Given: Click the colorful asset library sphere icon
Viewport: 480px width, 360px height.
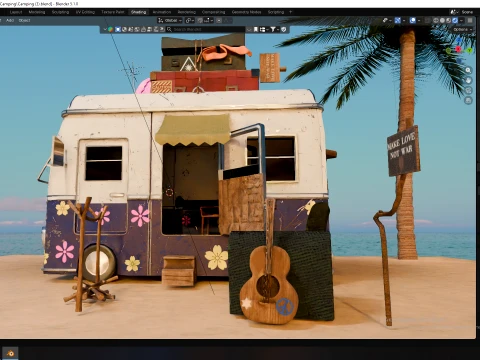Looking at the screenshot, I should [110, 29].
